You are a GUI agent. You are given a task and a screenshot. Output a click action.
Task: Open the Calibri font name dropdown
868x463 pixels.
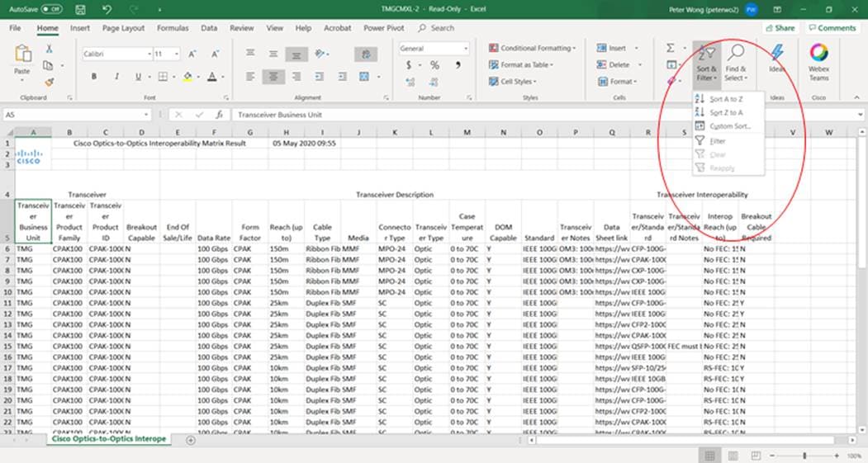(149, 54)
